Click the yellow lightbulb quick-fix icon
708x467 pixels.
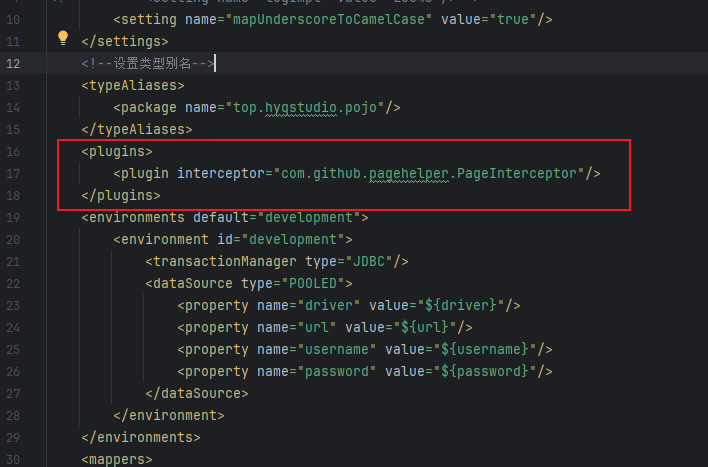click(x=63, y=38)
